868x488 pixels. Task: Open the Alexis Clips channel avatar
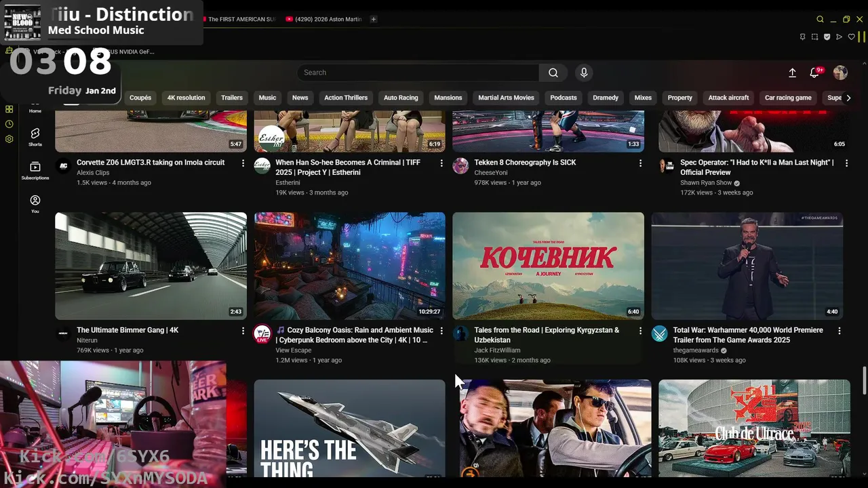pyautogui.click(x=64, y=166)
